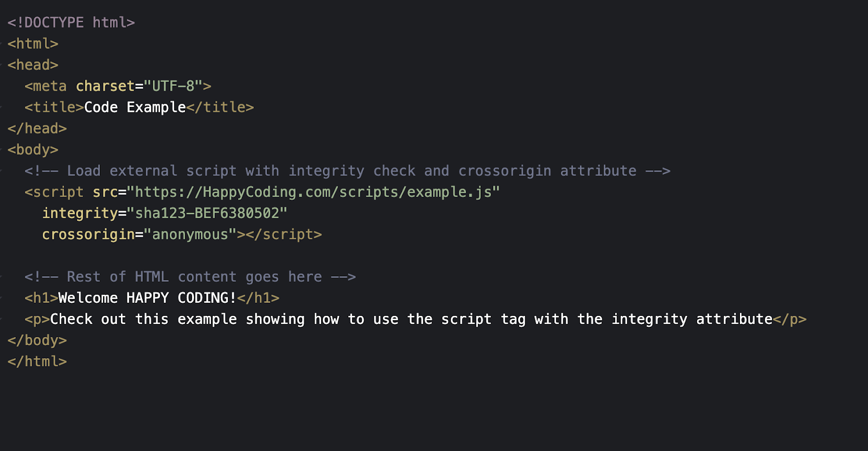Click the opening body tag
The width and height of the screenshot is (868, 451).
(33, 150)
